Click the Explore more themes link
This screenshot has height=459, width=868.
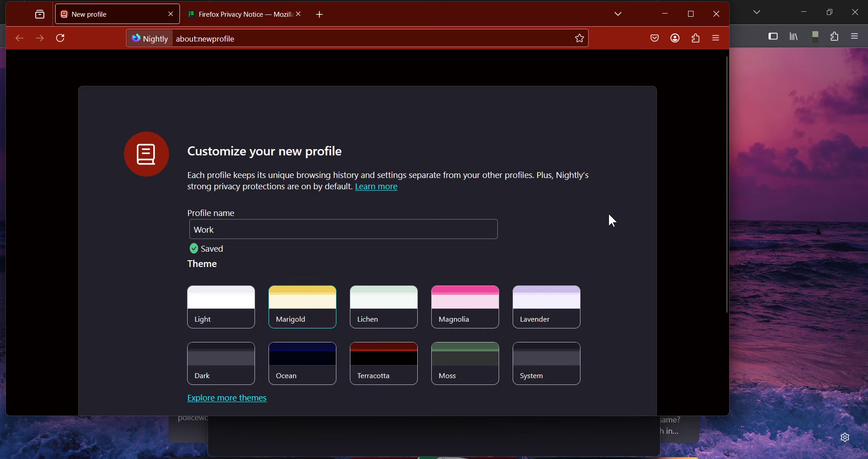(227, 398)
